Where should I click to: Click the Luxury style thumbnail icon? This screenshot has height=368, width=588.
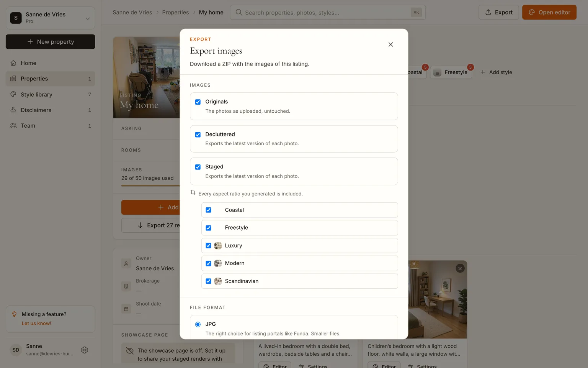[x=218, y=246]
